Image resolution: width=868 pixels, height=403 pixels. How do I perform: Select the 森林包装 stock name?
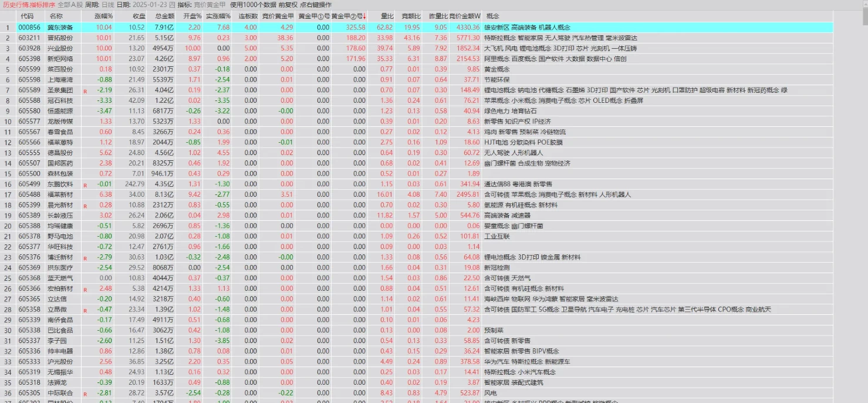tap(60, 174)
